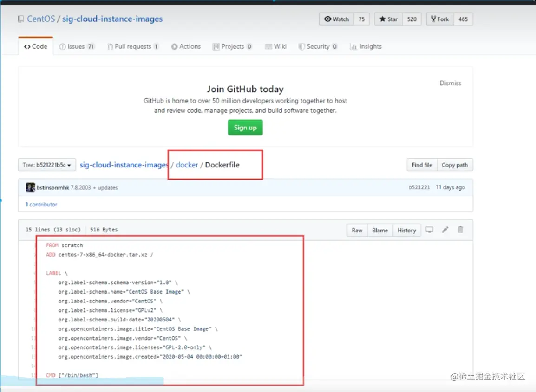Open the sig-cloud-instance-images repository title link
This screenshot has height=392, width=536.
(112, 19)
